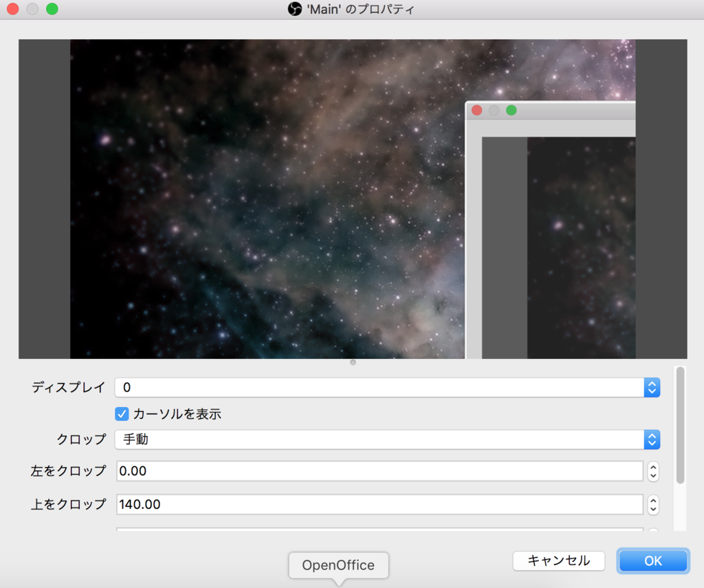Click the ディスプレイ label text
The height and width of the screenshot is (588, 704).
(x=68, y=387)
